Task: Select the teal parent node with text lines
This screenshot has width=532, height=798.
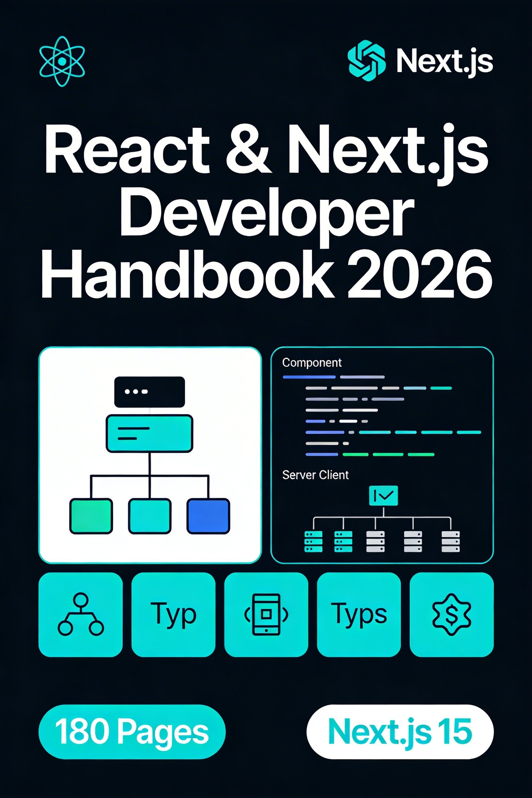Action: [x=150, y=433]
